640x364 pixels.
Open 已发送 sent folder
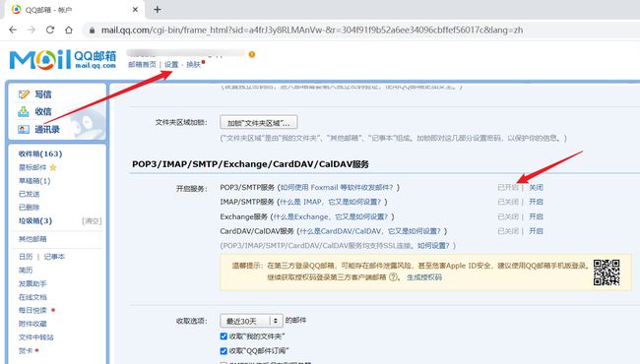click(x=29, y=194)
